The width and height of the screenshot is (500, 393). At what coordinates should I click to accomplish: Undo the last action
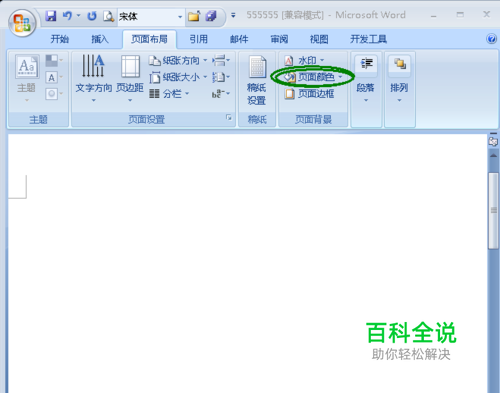click(x=67, y=16)
